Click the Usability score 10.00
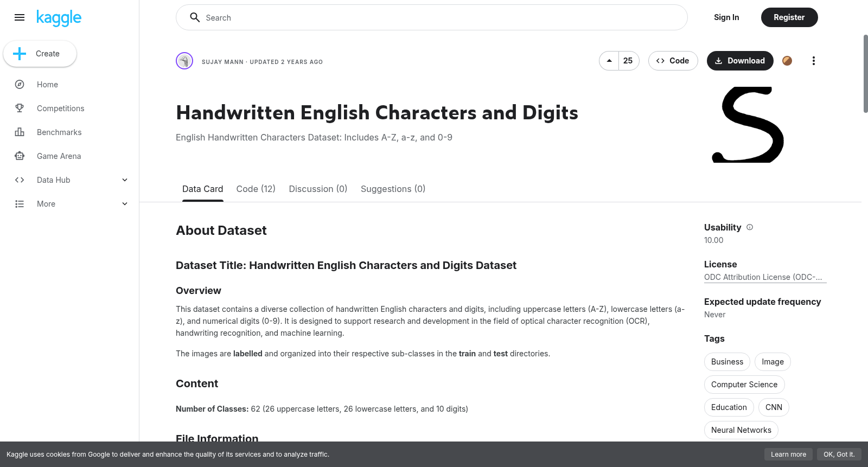Image resolution: width=868 pixels, height=467 pixels. point(714,240)
